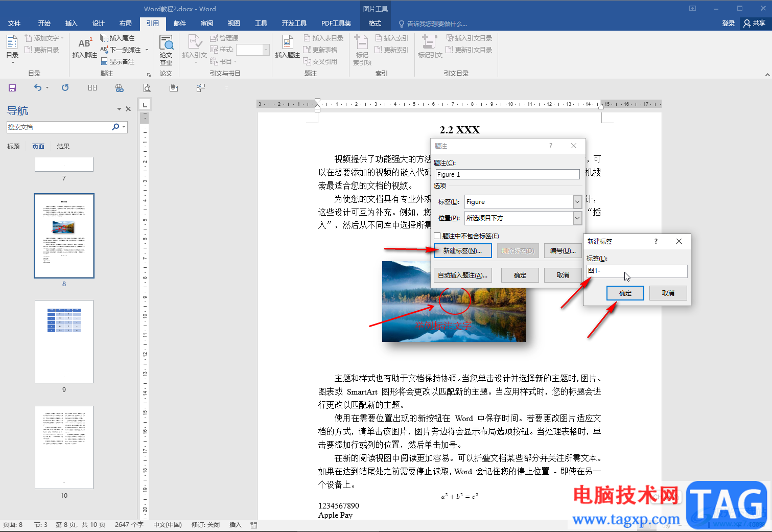This screenshot has width=772, height=532.
Task: Click the 共享 share button
Action: tap(754, 24)
